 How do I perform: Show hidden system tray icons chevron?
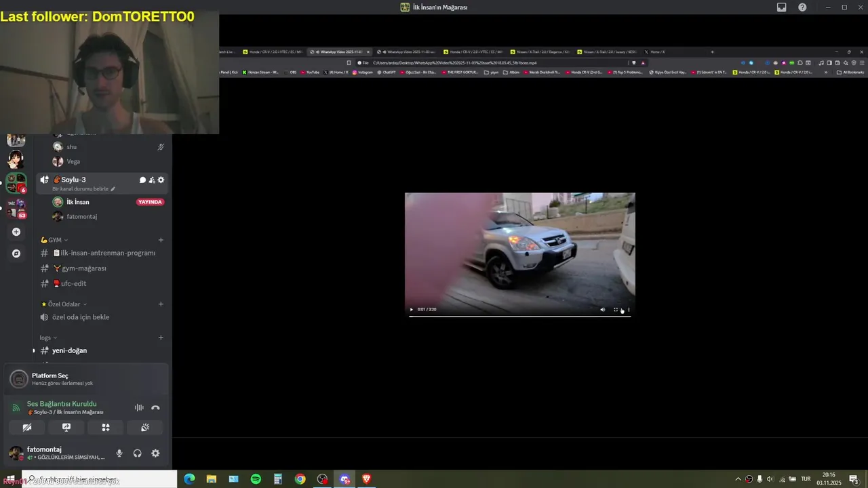pos(738,479)
